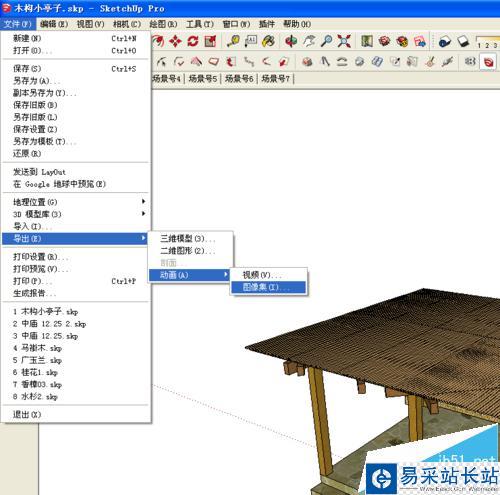Click the red parallelogram plugin icon
500x495 pixels.
(x=213, y=62)
